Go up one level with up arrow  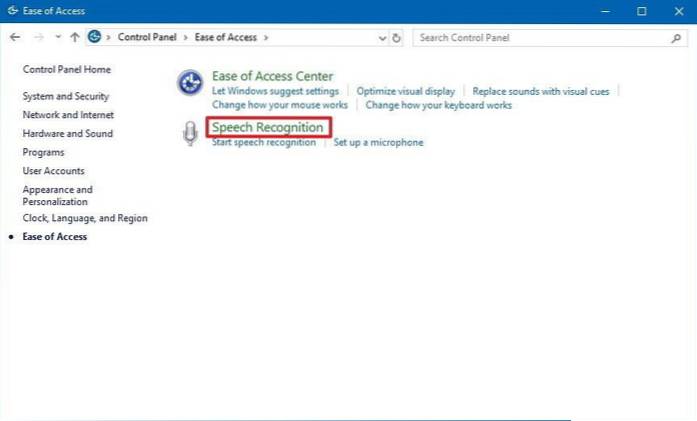[x=75, y=37]
